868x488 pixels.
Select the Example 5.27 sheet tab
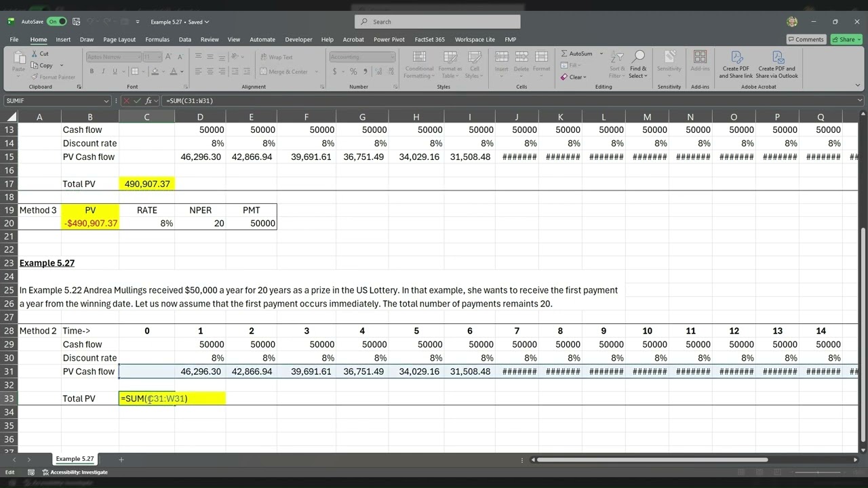[x=75, y=460]
